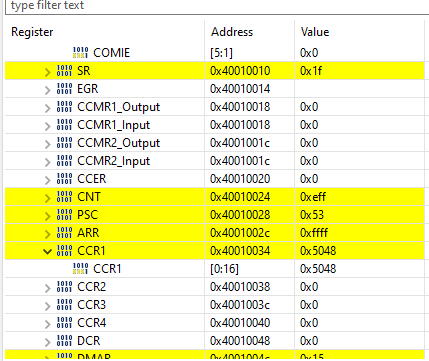Focus the 'type filter text' input field
The height and width of the screenshot is (361, 429).
coord(217,6)
